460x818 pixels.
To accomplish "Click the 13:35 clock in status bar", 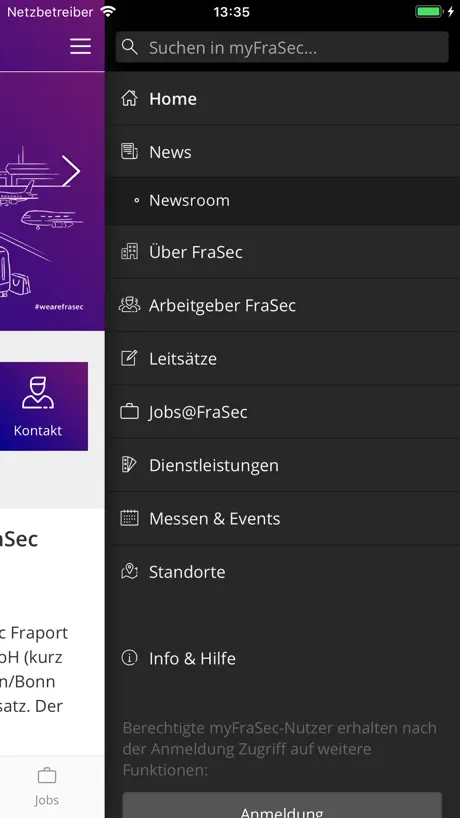I will 231,11.
